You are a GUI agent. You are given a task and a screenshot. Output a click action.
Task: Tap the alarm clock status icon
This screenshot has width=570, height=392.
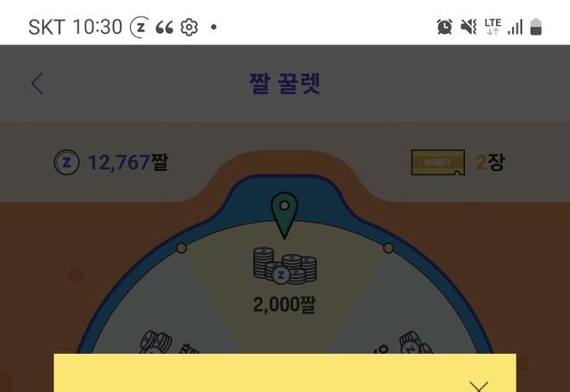(444, 27)
